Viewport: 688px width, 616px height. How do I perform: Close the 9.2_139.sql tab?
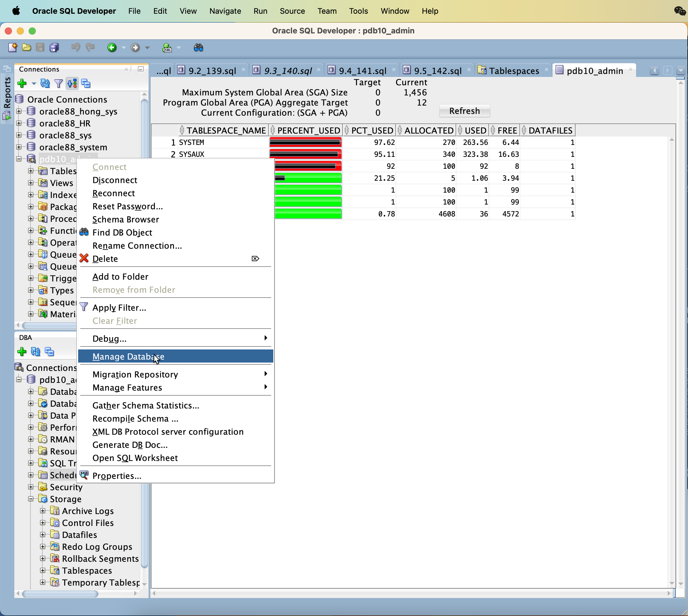coord(243,70)
